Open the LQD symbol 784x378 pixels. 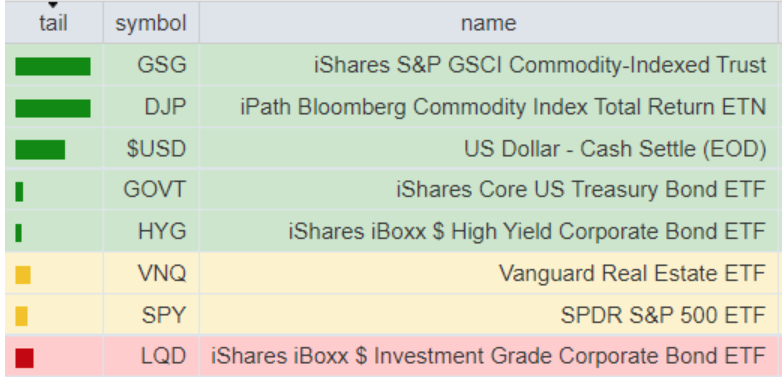pos(163,356)
